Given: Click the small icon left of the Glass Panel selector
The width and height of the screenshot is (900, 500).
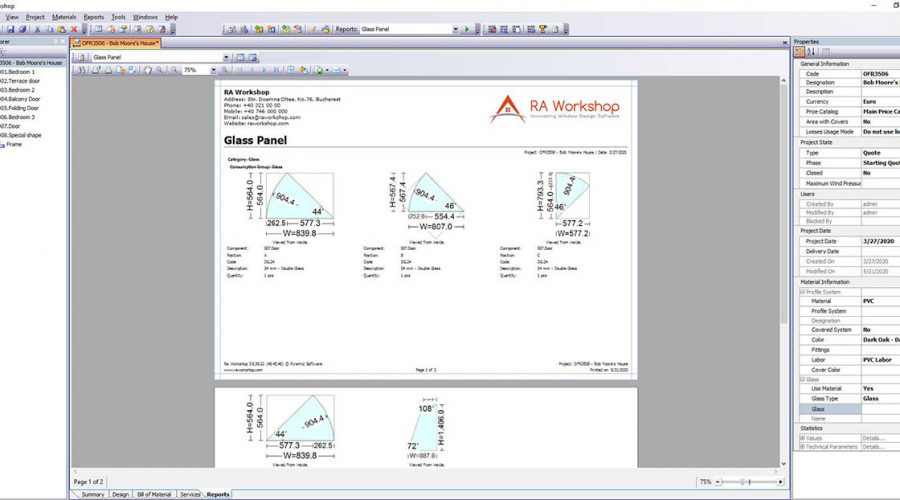Looking at the screenshot, I should tap(82, 57).
